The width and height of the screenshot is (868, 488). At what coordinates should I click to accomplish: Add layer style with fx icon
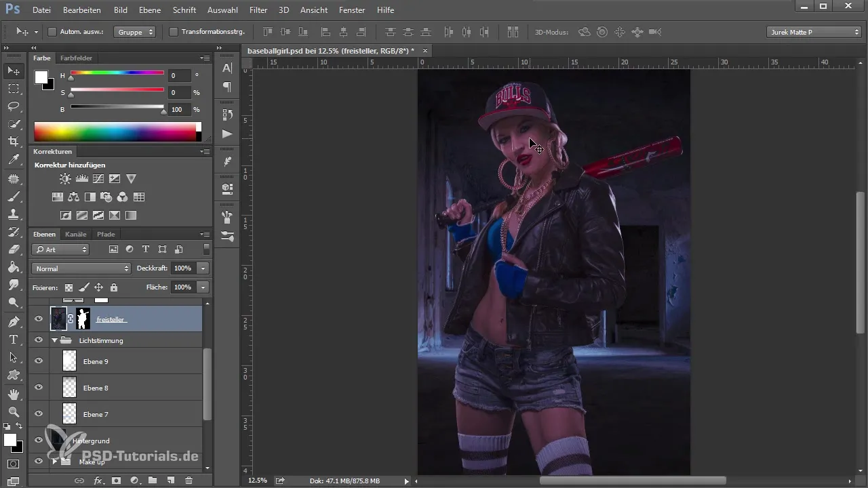coord(98,481)
